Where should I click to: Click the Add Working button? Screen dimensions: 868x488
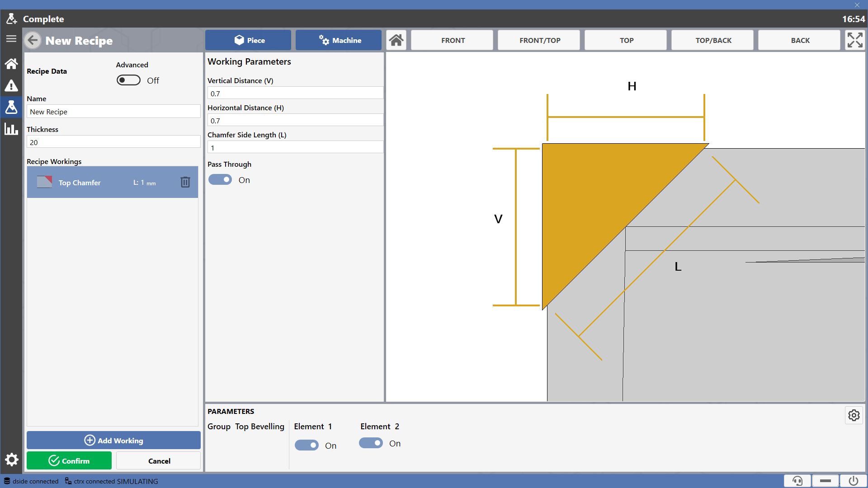[113, 440]
